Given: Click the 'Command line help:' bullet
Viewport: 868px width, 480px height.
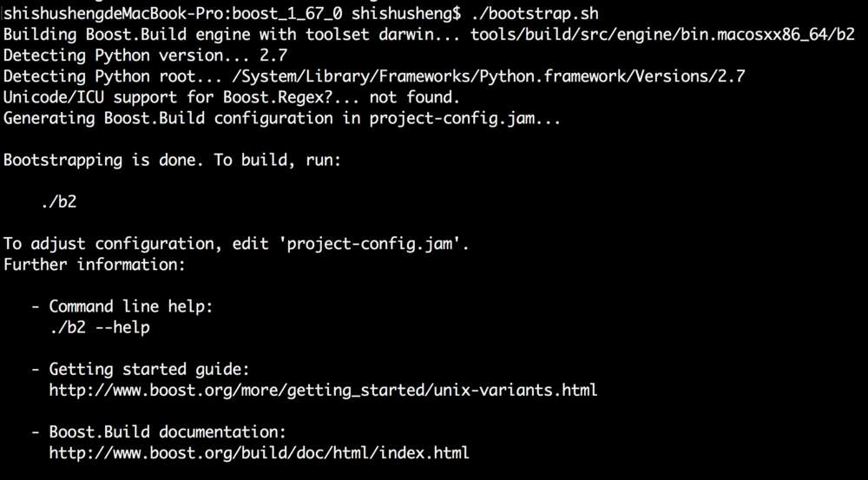Looking at the screenshot, I should tap(130, 306).
